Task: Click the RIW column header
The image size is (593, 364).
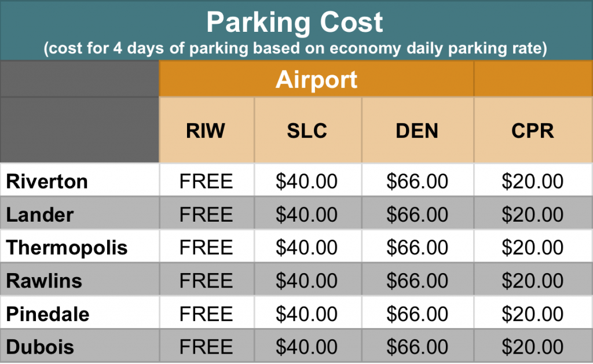Action: tap(206, 130)
